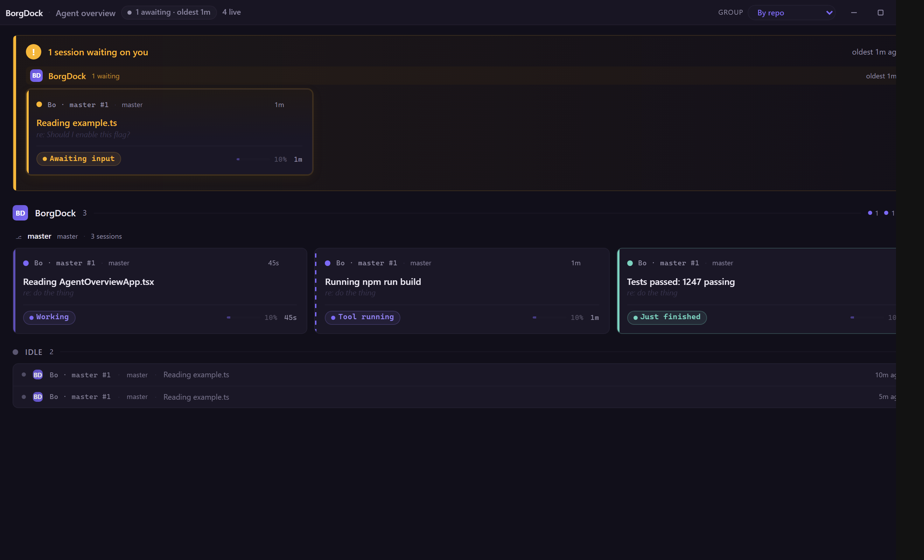Click the grey IDLE status dot icon
This screenshot has width=924, height=560.
tap(15, 352)
